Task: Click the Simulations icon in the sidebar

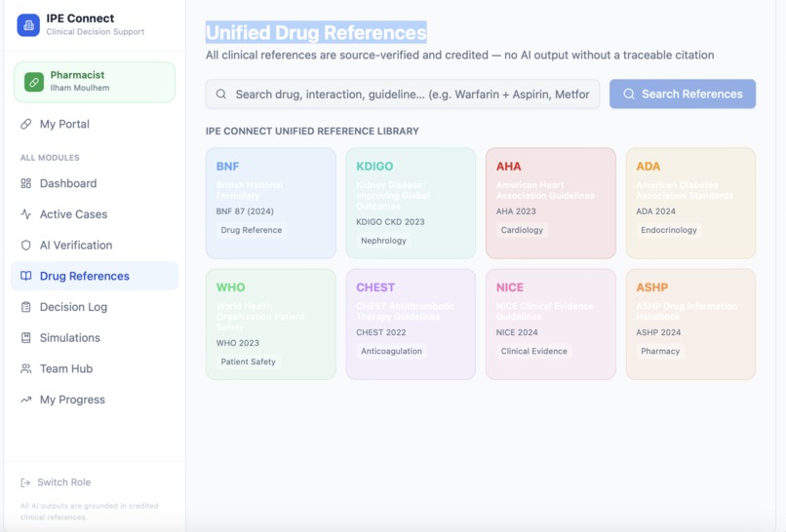Action: pyautogui.click(x=25, y=338)
